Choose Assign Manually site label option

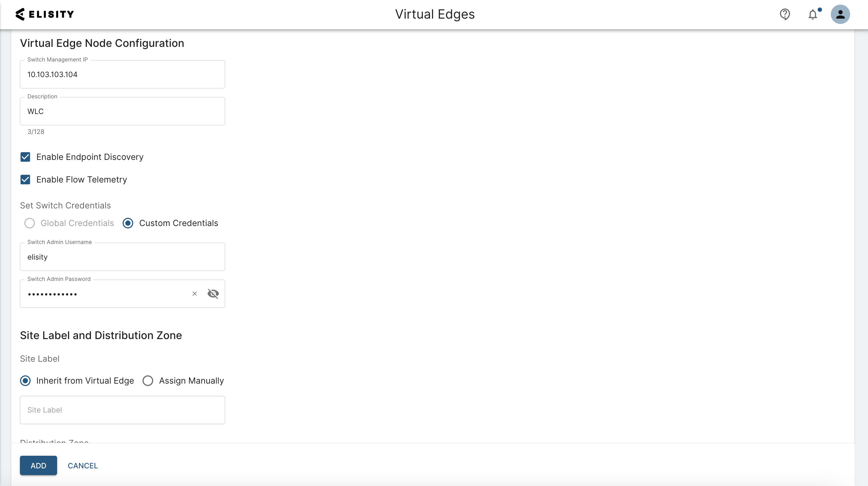click(x=148, y=381)
